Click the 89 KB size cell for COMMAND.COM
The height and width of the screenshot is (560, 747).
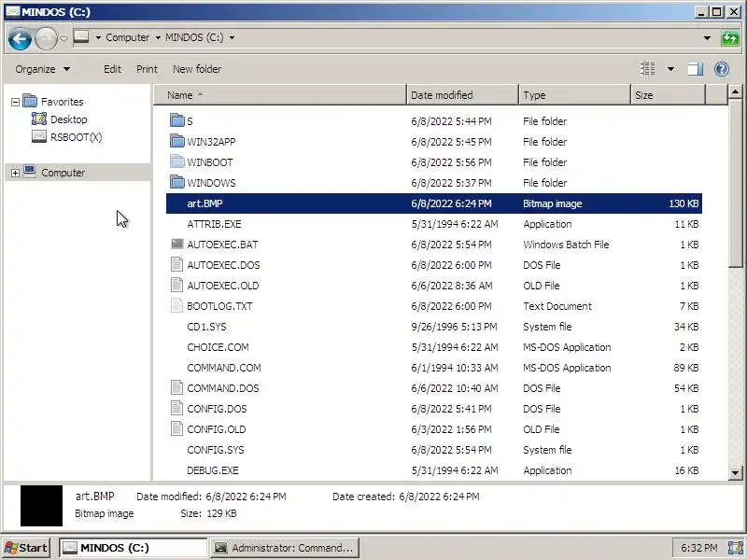click(x=686, y=368)
